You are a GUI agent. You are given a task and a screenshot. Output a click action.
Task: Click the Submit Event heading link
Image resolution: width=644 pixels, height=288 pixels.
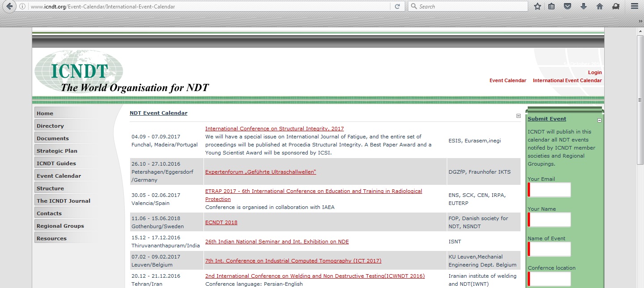[x=547, y=119]
